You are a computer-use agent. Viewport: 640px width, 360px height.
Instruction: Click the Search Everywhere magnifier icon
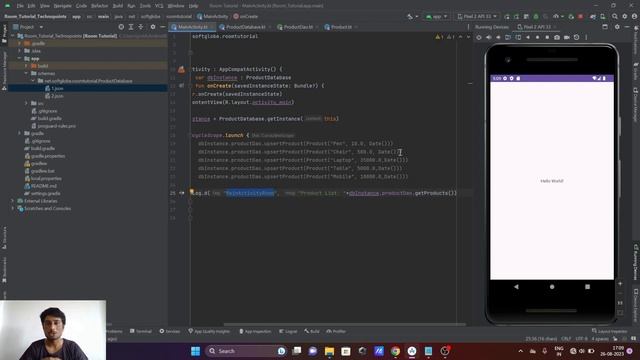[x=615, y=16]
